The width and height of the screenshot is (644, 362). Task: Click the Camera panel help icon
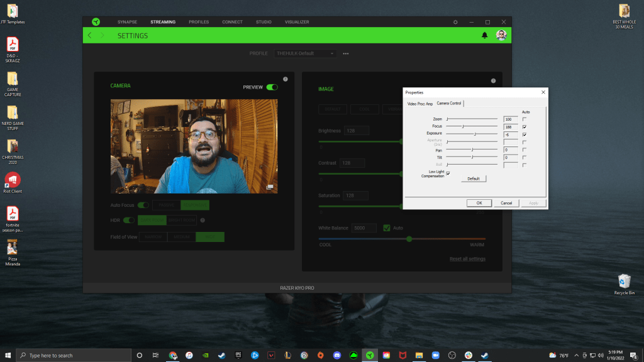coord(285,79)
